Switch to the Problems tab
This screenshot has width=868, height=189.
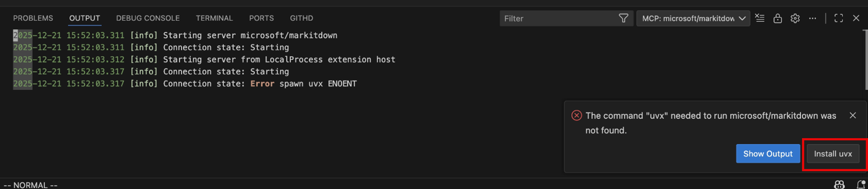(33, 18)
